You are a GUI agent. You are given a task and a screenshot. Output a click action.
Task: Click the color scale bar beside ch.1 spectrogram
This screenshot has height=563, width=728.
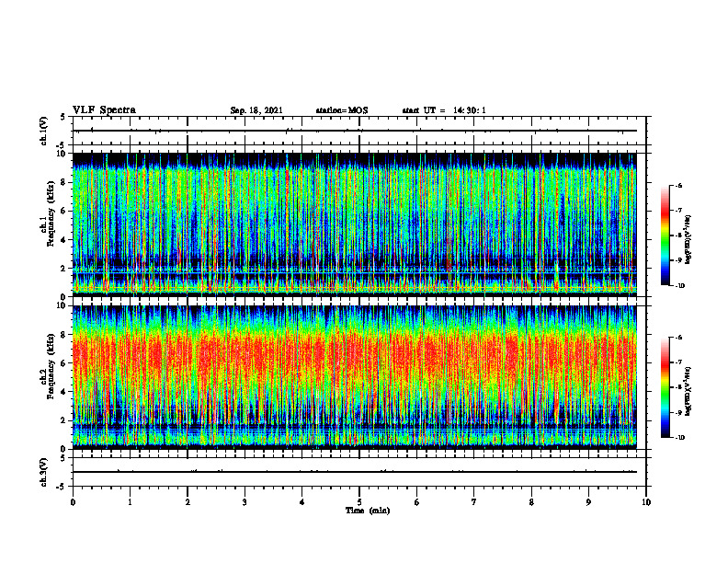pos(665,236)
